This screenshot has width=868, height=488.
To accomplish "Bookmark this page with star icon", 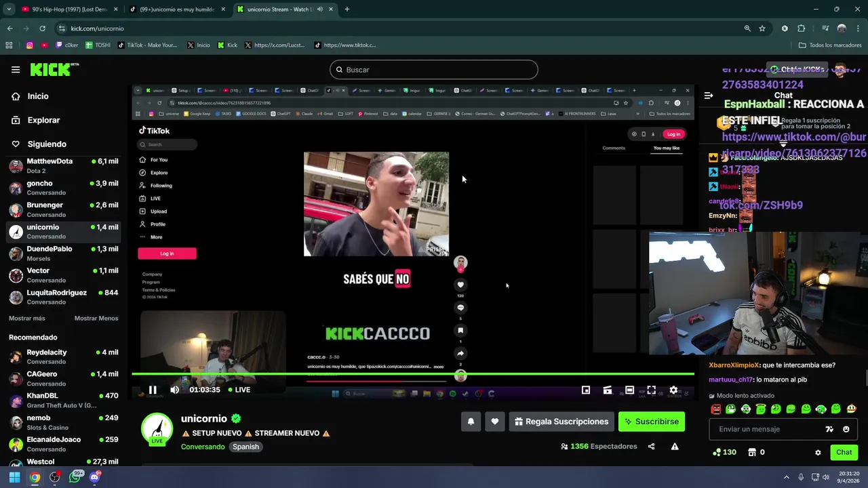I will point(762,28).
